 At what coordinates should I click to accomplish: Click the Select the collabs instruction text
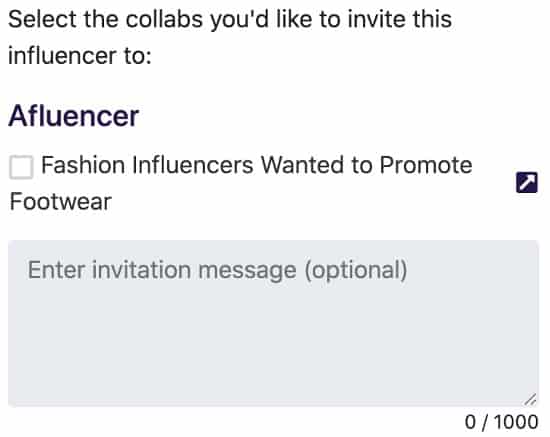230,19
